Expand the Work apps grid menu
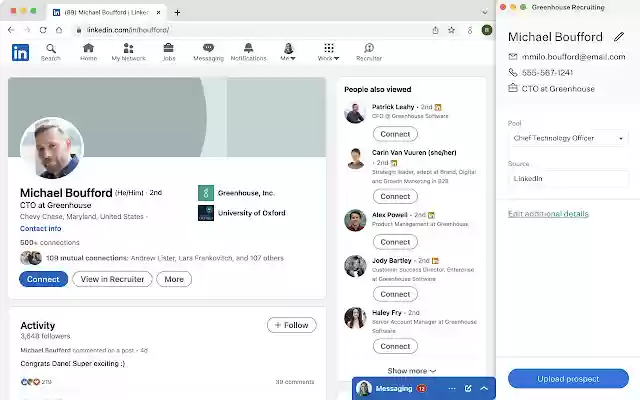 (x=329, y=52)
